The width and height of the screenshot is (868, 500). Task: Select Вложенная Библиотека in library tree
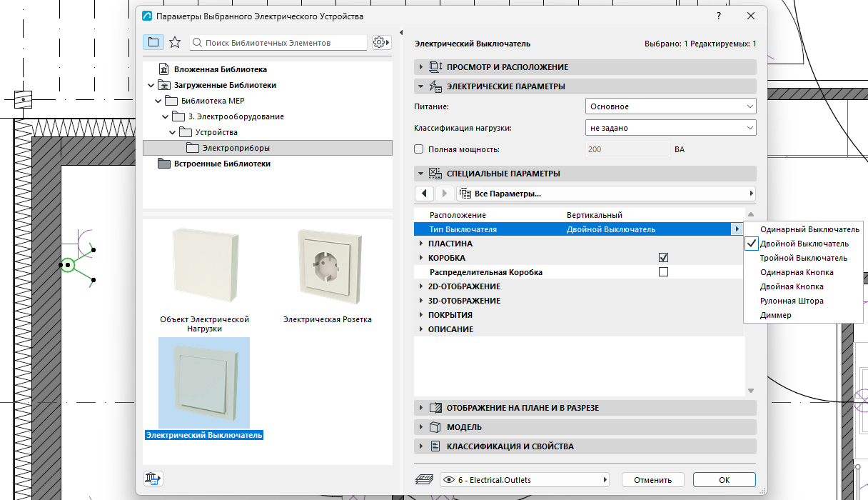click(221, 70)
